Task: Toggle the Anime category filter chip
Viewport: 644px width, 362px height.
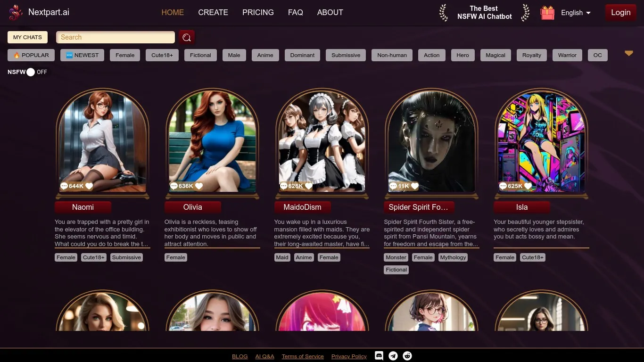Action: 265,55
